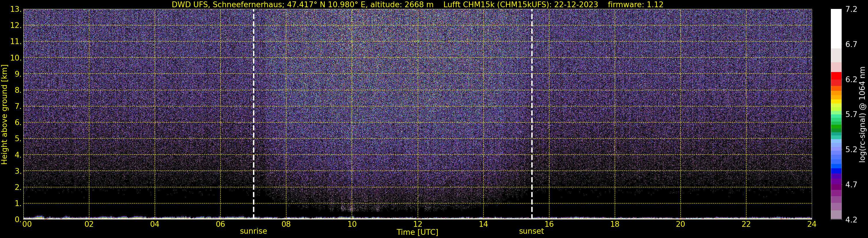Image resolution: width=868 pixels, height=238 pixels.
Task: Click the x-axis tick label '02'
Action: coord(89,224)
